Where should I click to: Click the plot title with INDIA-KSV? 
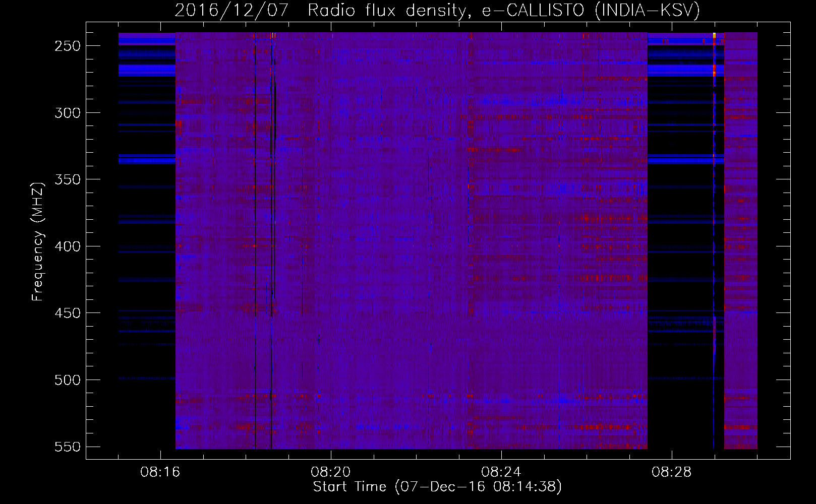pyautogui.click(x=437, y=10)
